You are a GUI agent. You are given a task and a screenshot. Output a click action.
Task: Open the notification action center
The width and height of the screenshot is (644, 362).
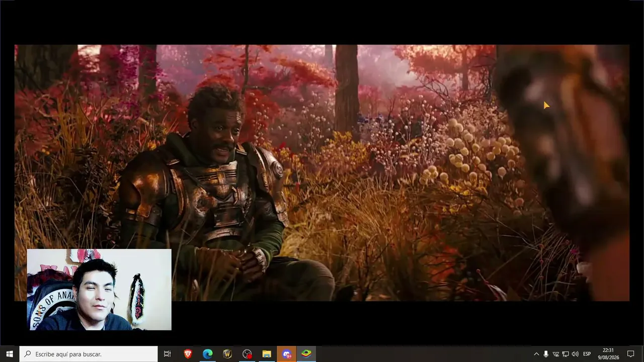click(x=630, y=354)
